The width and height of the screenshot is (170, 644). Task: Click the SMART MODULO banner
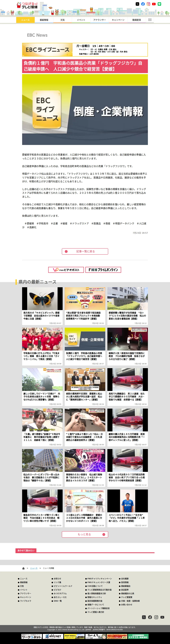[74, 636]
